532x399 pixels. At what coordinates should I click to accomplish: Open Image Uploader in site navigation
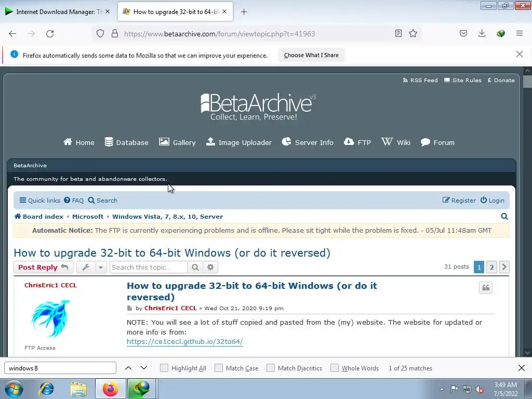tap(239, 142)
